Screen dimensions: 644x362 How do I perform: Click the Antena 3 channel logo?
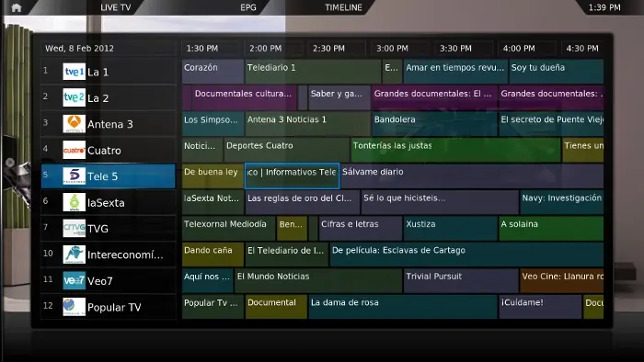74,124
